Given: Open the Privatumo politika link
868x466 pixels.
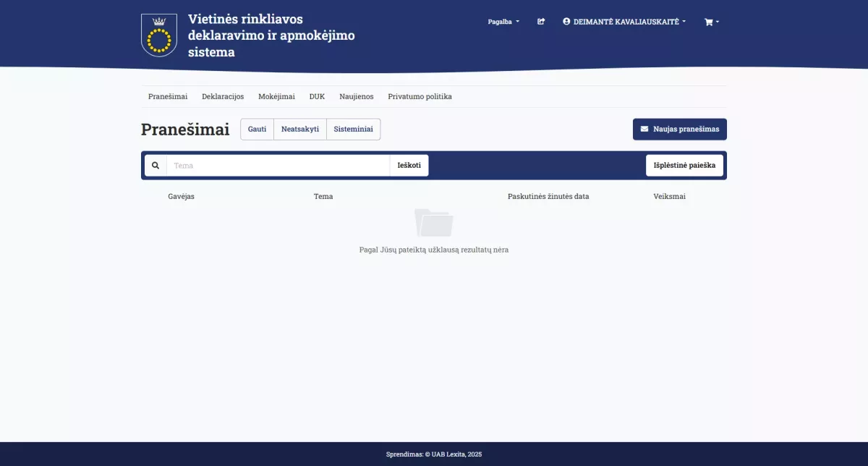Looking at the screenshot, I should pos(420,96).
